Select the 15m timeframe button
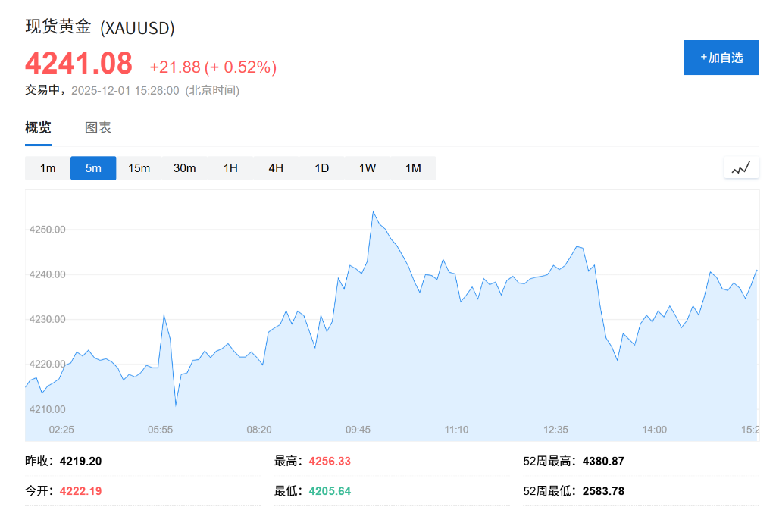Image resolution: width=776 pixels, height=532 pixels. pyautogui.click(x=139, y=167)
